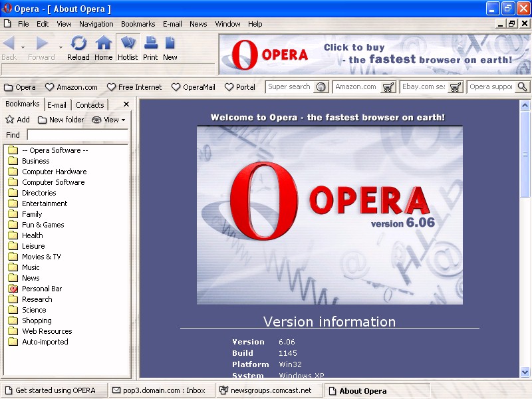Click the Fun & Games folder icon
This screenshot has height=399, width=532.
point(13,225)
